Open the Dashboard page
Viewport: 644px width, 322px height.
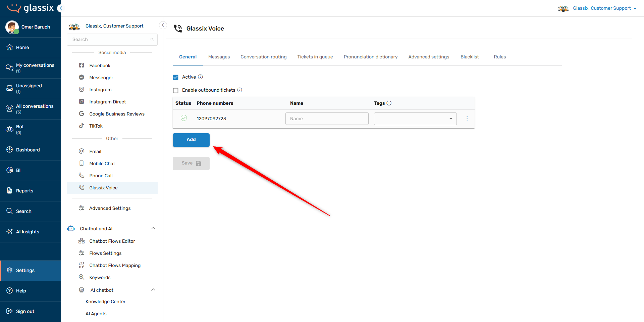click(31, 150)
